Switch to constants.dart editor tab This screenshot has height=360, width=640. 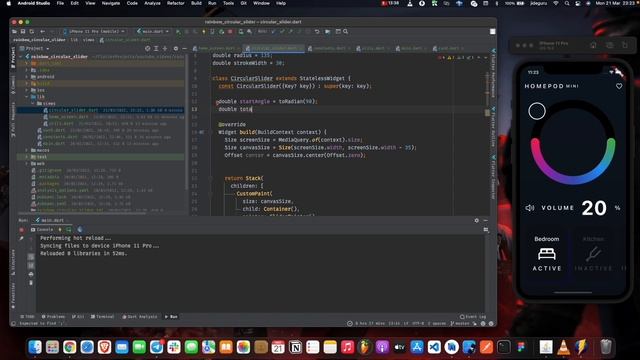pos(329,48)
